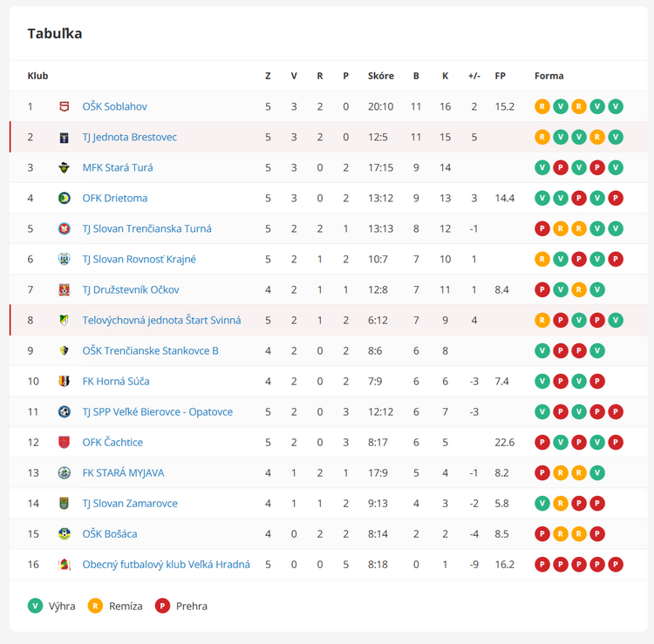
Task: Click the Skóre column header
Action: 380,76
